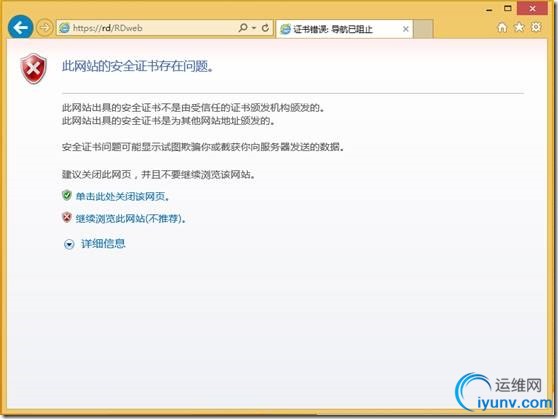
Task: Click the 详细信息 label
Action: point(103,243)
